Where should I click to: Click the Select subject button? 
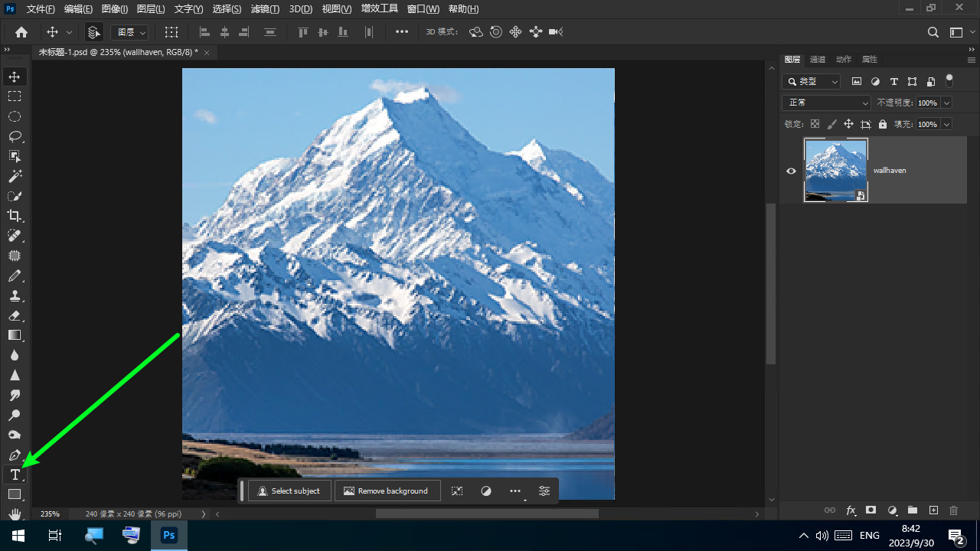point(289,491)
